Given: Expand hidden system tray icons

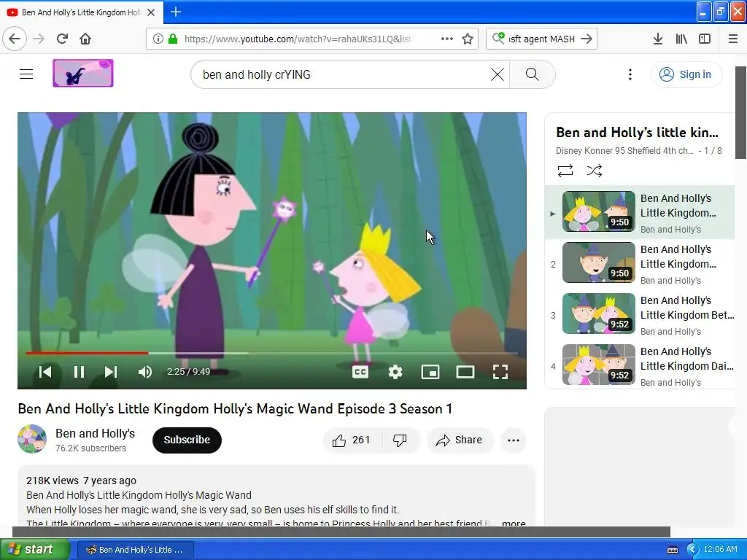Looking at the screenshot, I should [692, 550].
